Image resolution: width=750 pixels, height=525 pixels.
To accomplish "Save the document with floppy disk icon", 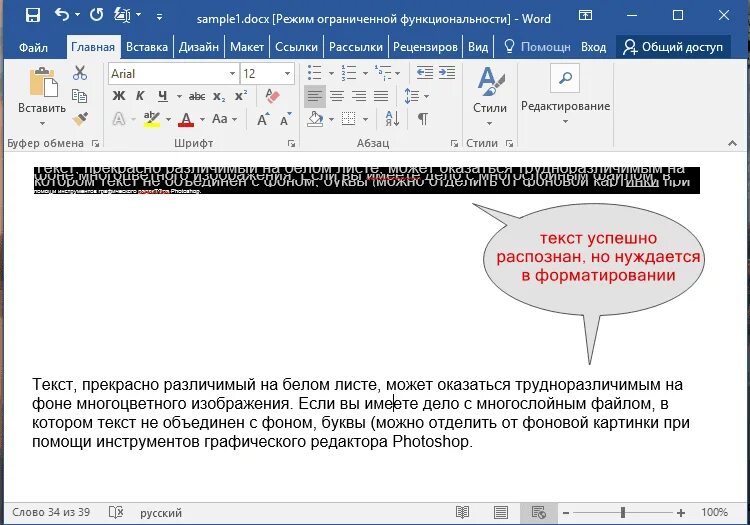I will [33, 15].
